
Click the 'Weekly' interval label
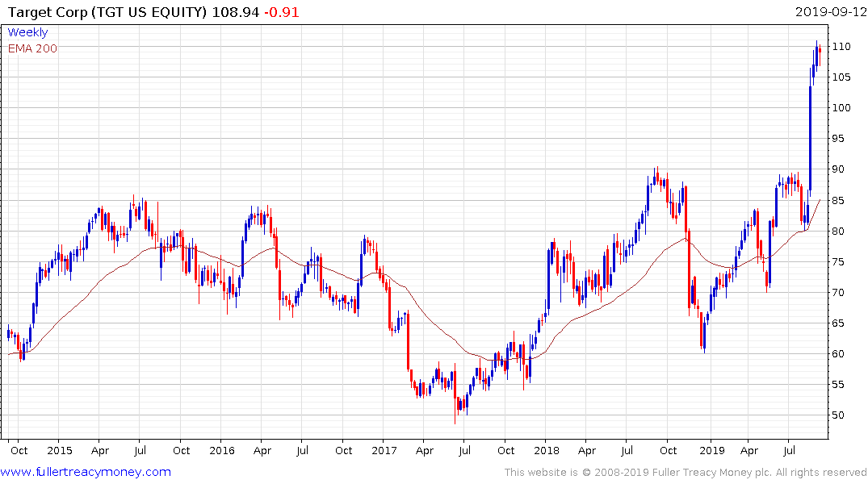click(x=27, y=32)
